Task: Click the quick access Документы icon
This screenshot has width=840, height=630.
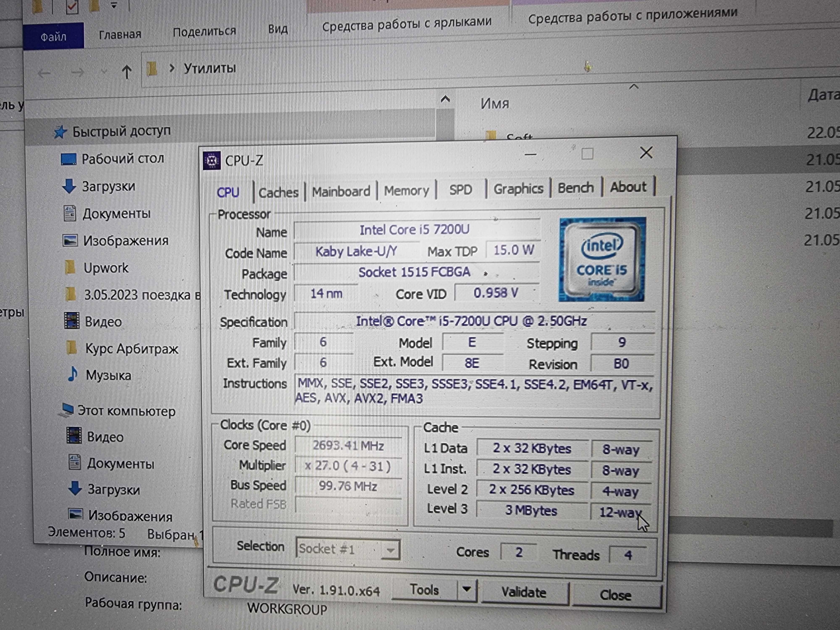Action: (70, 213)
